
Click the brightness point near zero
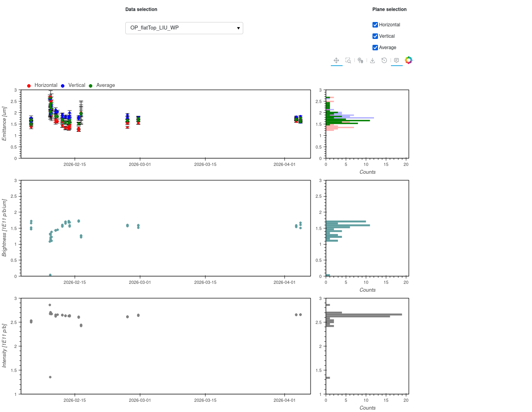(50, 275)
